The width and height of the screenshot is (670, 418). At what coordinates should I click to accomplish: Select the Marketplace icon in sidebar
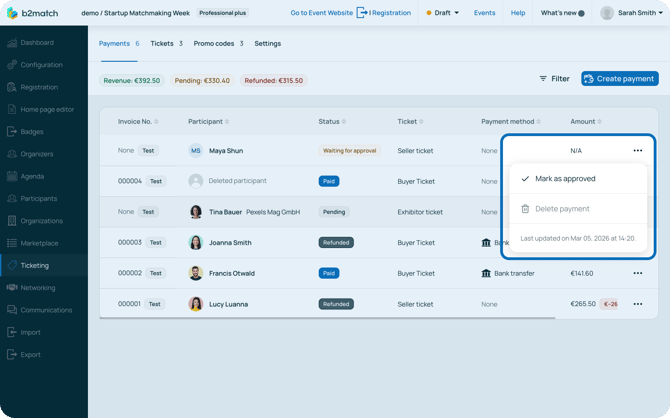click(12, 243)
